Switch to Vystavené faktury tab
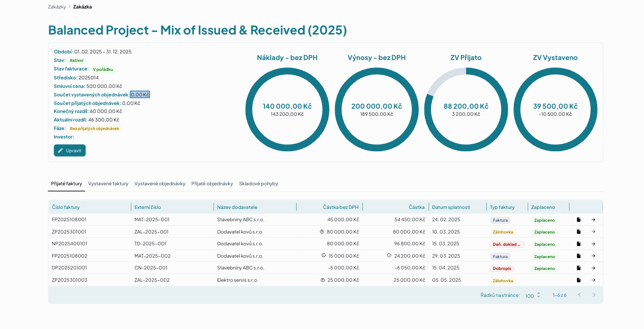This screenshot has height=329, width=644. [108, 183]
